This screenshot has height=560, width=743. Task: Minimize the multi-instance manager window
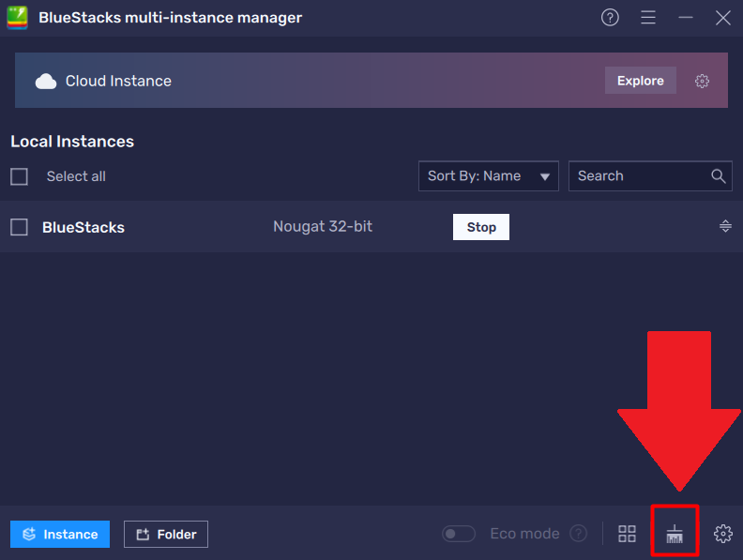click(x=685, y=18)
